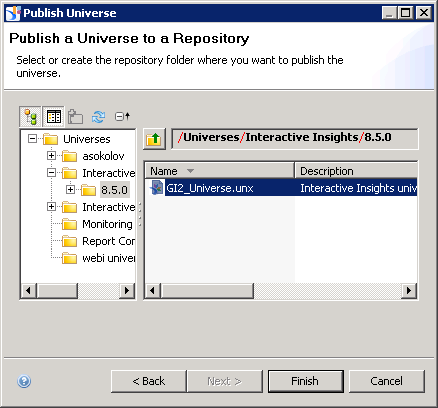Viewport: 438px width, 408px height.
Task: Select the Report Con folder icon
Action: pos(70,241)
